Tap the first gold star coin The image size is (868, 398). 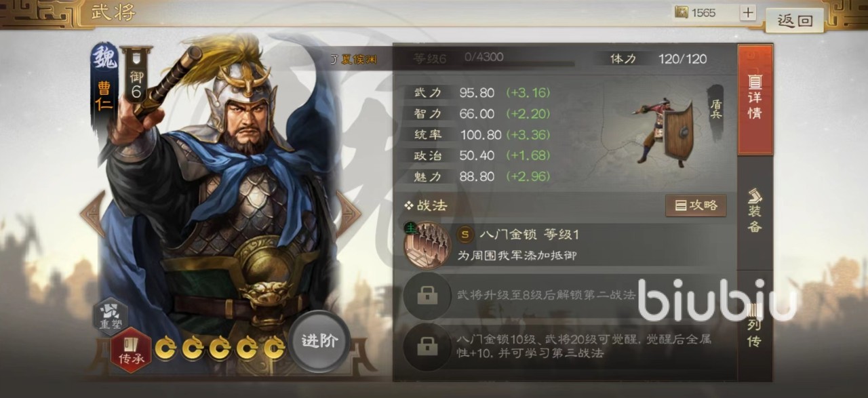pyautogui.click(x=165, y=349)
